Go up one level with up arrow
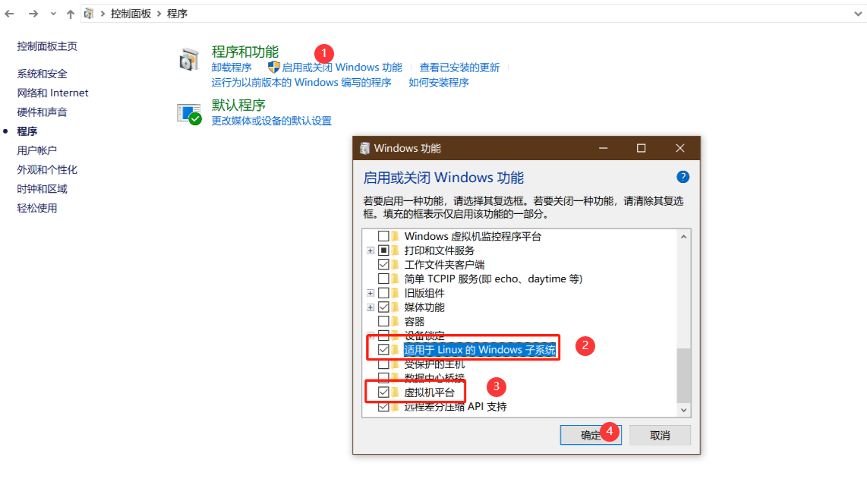 (x=70, y=14)
